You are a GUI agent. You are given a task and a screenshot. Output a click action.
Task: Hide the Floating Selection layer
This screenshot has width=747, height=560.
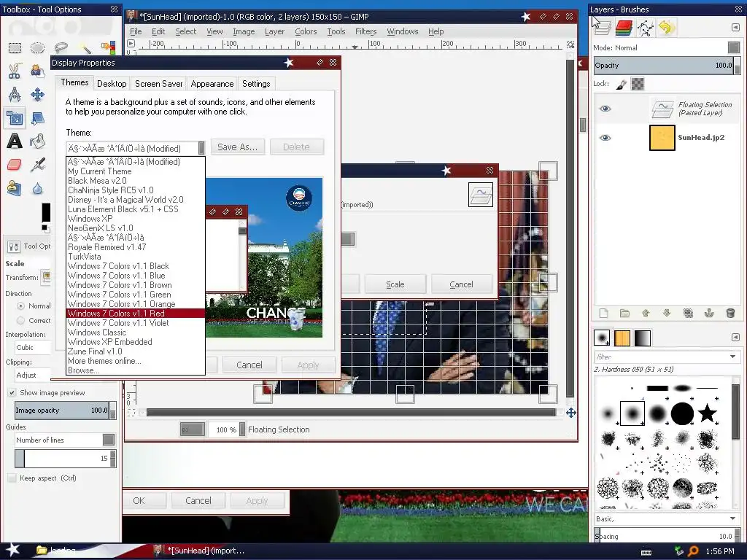pos(605,108)
